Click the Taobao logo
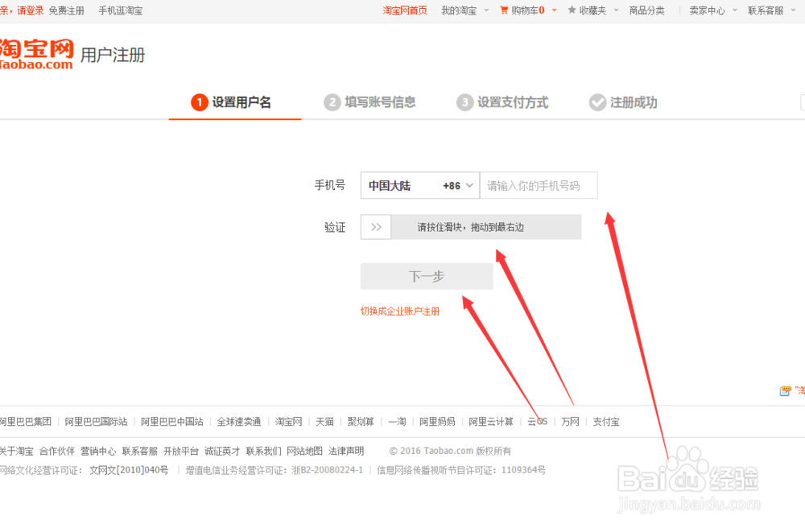Viewport: 805px width, 532px height. [x=37, y=54]
